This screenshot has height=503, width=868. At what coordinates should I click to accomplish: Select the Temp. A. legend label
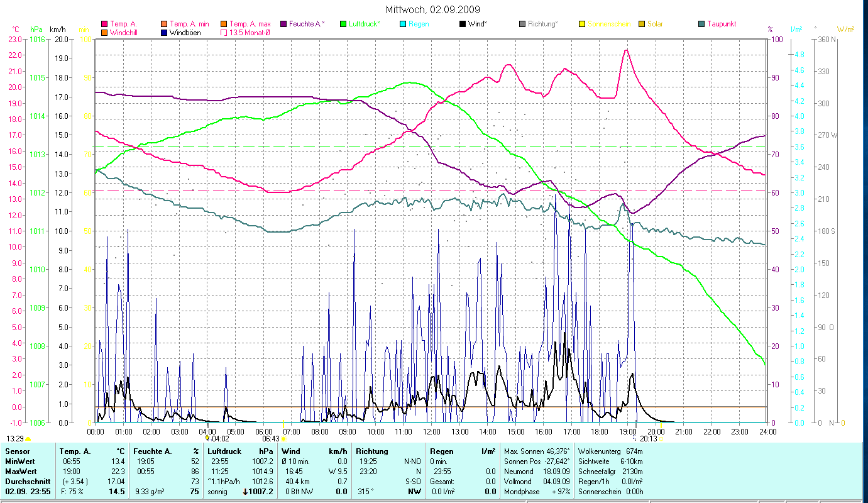[123, 24]
